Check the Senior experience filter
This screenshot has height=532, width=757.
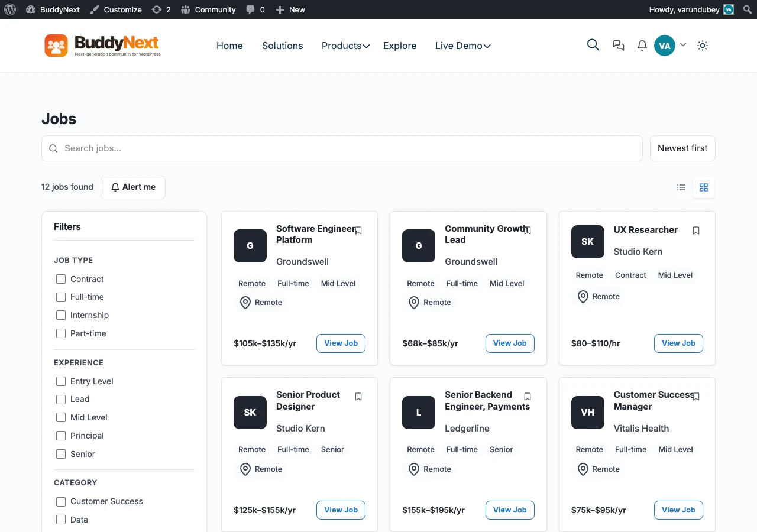[x=60, y=454]
